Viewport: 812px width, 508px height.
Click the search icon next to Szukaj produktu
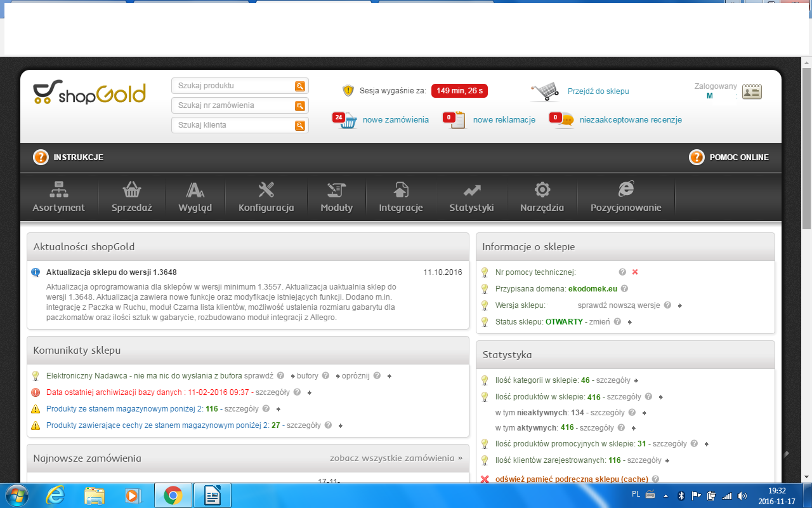[x=300, y=86]
